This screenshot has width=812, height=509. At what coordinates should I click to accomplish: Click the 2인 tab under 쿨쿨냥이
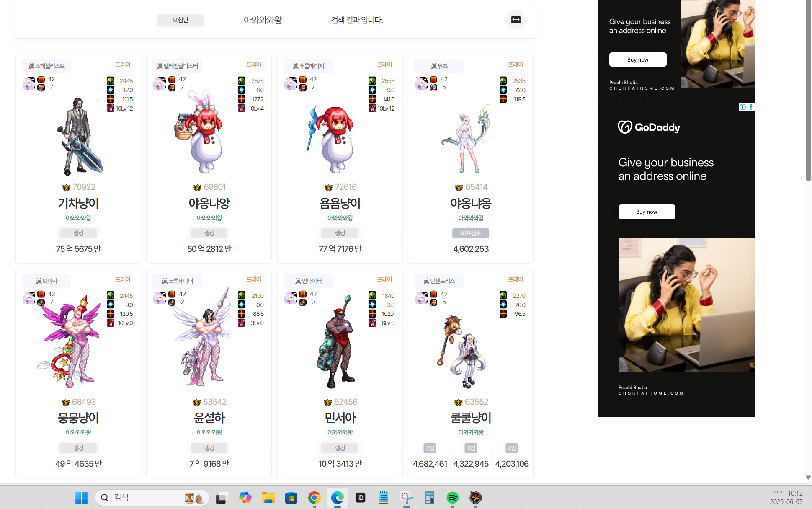pyautogui.click(x=430, y=448)
